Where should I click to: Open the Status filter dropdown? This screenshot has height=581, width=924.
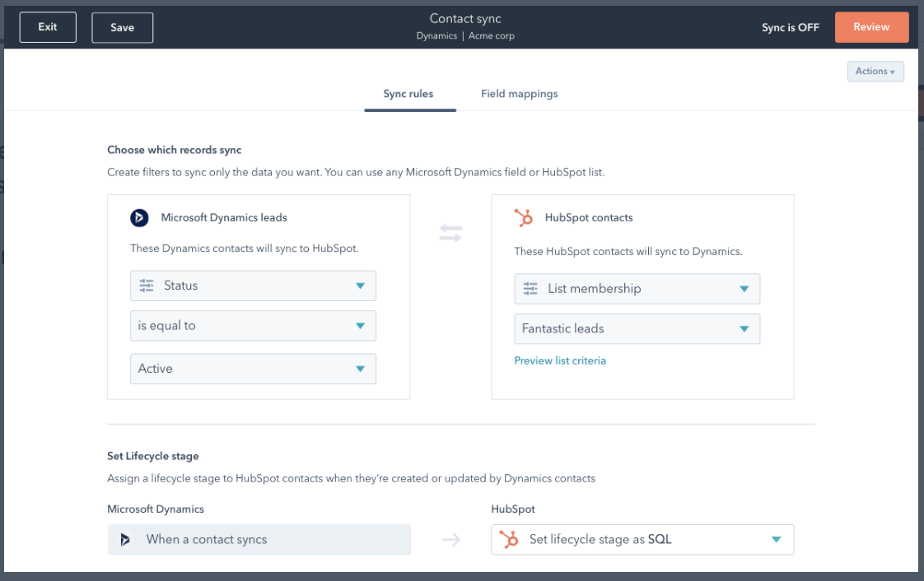253,286
